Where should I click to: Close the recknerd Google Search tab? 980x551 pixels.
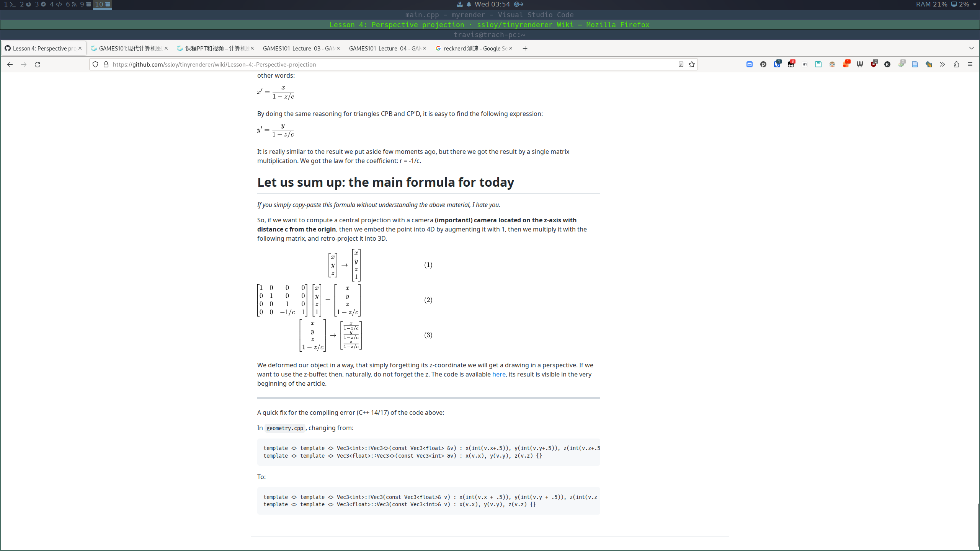point(511,48)
